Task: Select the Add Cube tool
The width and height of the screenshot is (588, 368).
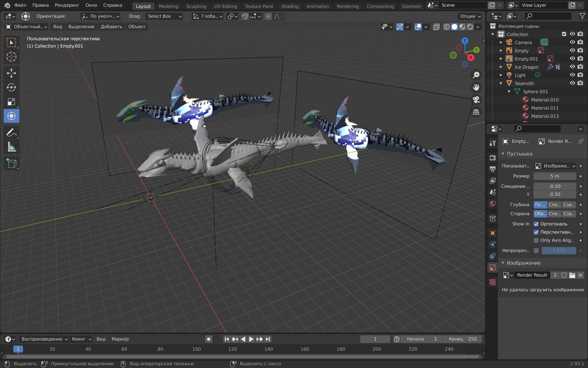Action: pos(11,163)
